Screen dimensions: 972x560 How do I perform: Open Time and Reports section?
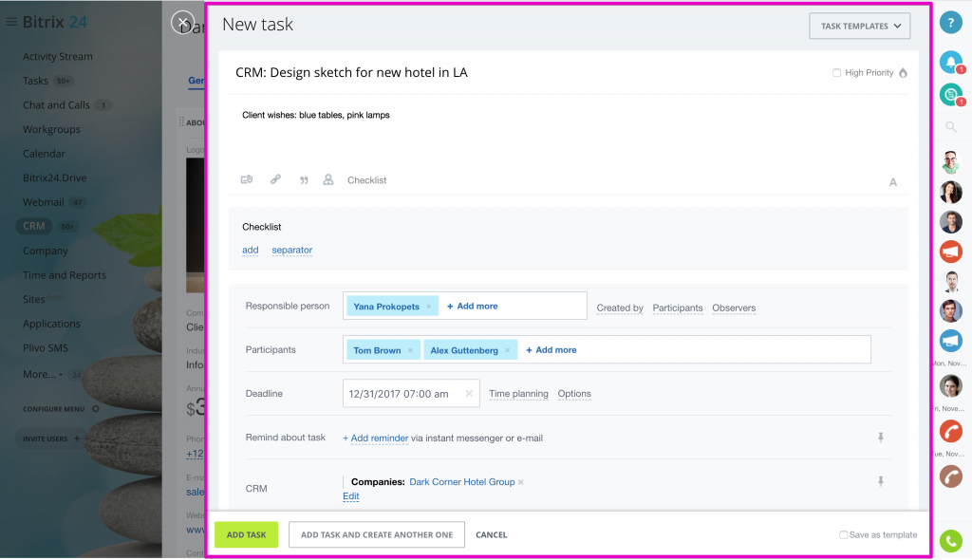(65, 274)
